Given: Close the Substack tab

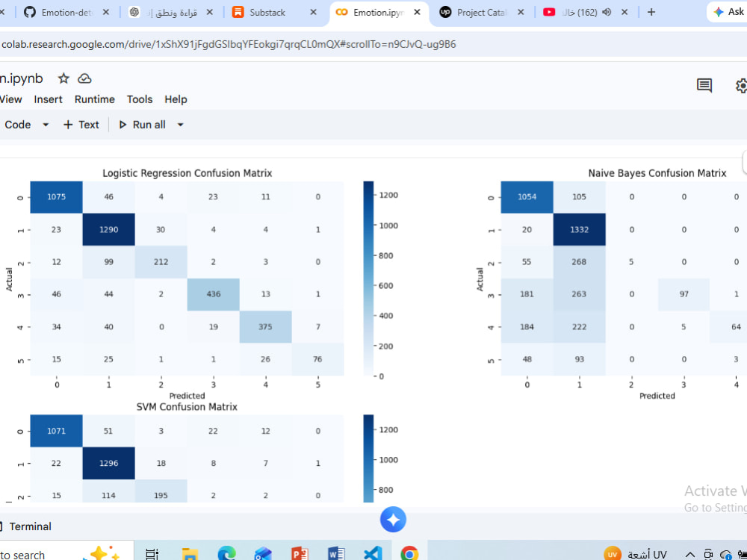Looking at the screenshot, I should 313,13.
